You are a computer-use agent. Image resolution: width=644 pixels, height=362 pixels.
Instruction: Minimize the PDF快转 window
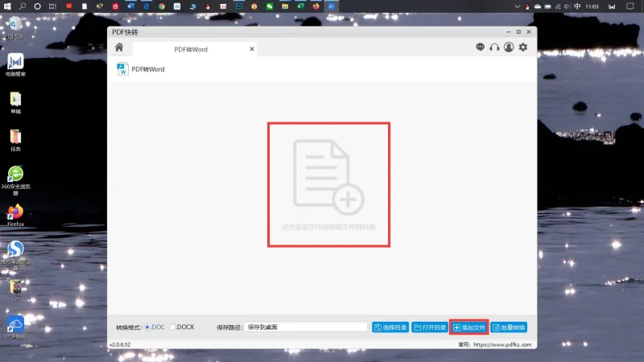click(x=509, y=31)
